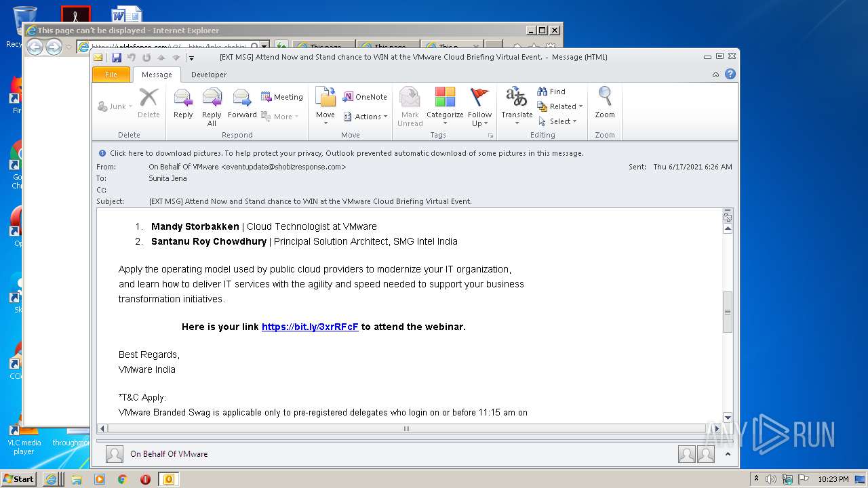Click Internet Explorer Forward button
Screen dimensions: 868x488
coord(54,47)
